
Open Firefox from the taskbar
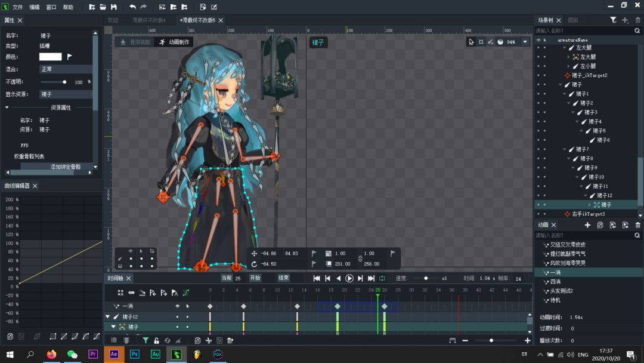tap(51, 355)
